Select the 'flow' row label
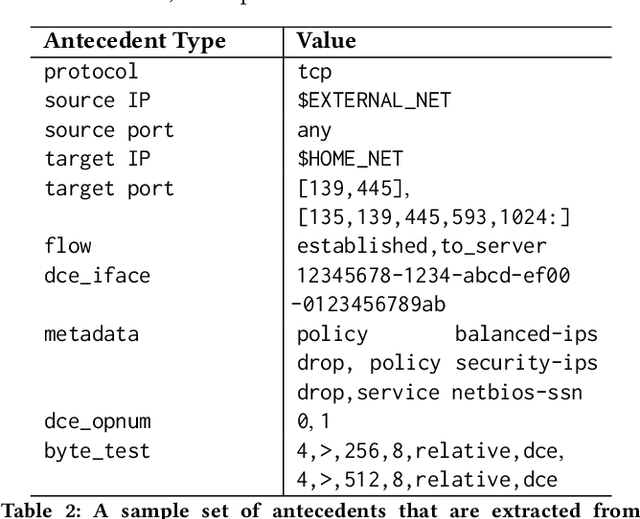 coord(68,246)
